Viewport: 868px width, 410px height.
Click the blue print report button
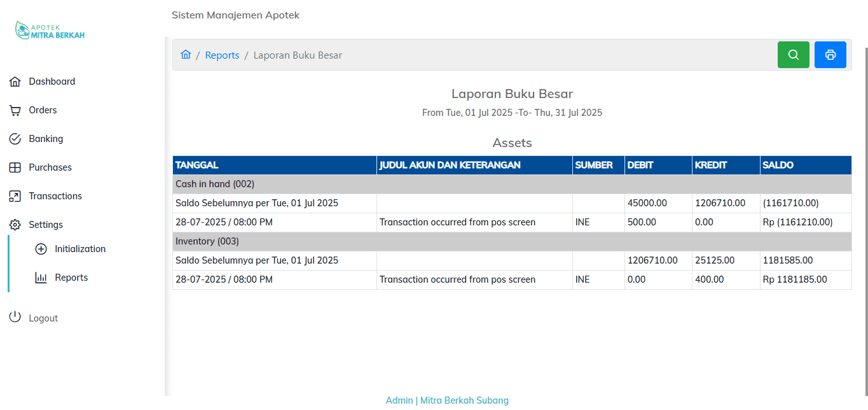(x=830, y=55)
